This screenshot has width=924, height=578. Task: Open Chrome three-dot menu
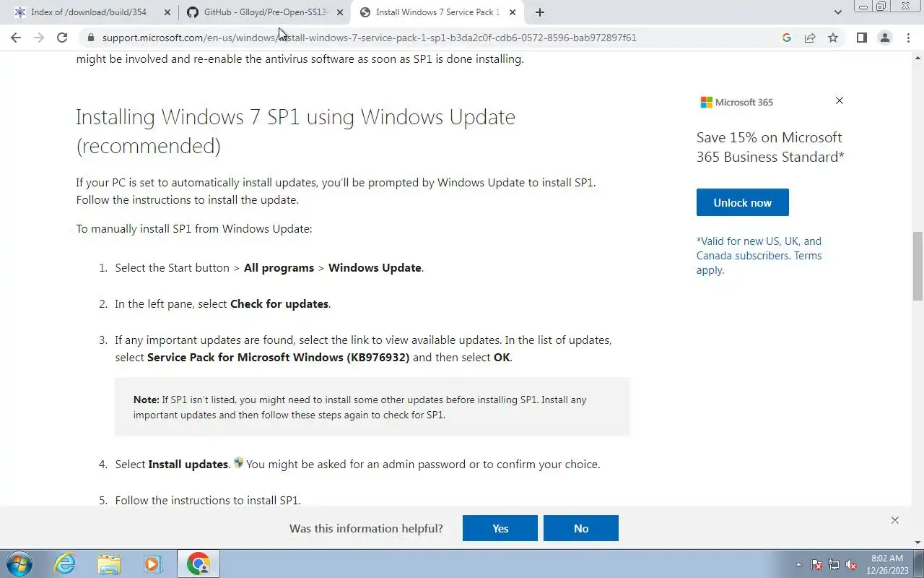pyautogui.click(x=907, y=38)
